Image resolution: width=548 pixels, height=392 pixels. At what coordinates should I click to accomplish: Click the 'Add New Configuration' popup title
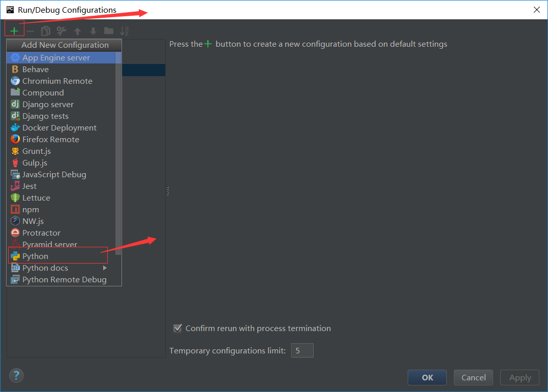click(x=65, y=45)
